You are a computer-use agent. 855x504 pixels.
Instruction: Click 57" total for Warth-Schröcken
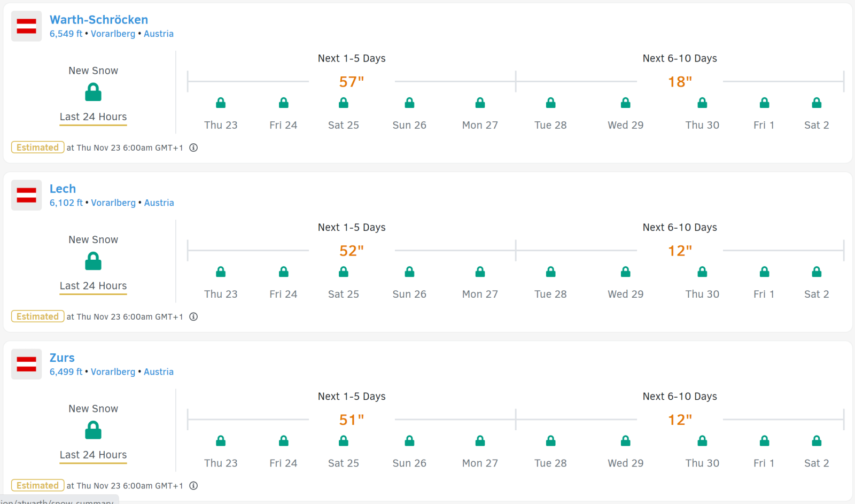click(x=352, y=82)
